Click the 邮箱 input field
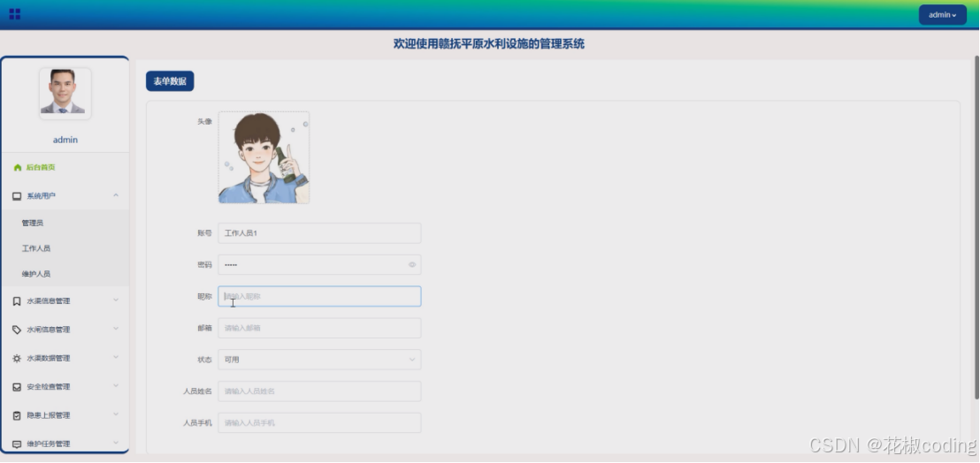This screenshot has width=980, height=463. pos(319,328)
